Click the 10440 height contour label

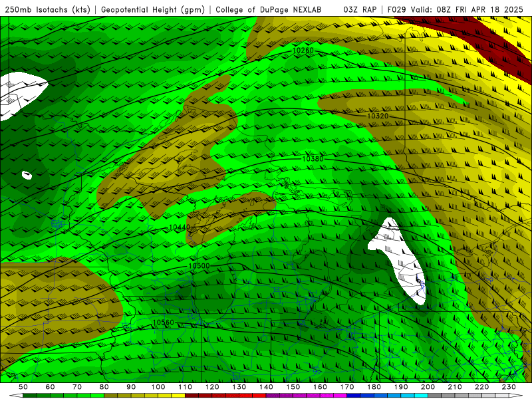pos(180,227)
